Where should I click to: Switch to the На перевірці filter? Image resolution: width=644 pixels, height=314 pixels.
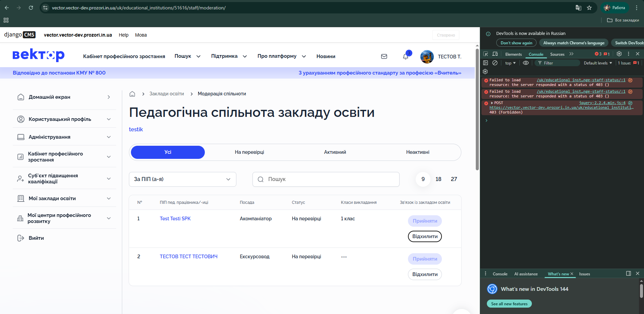[249, 152]
